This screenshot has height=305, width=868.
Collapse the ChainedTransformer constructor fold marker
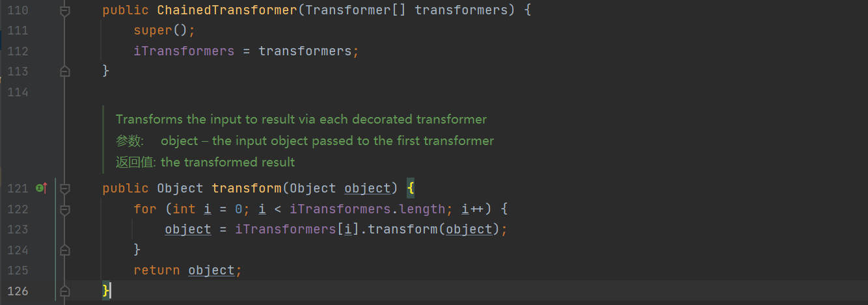(64, 11)
